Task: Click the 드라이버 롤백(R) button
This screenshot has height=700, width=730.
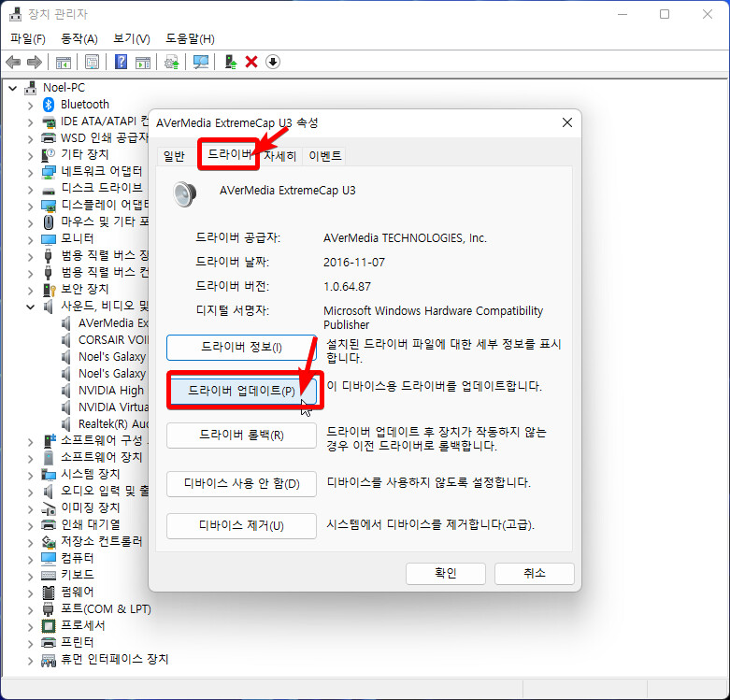Action: (x=242, y=436)
